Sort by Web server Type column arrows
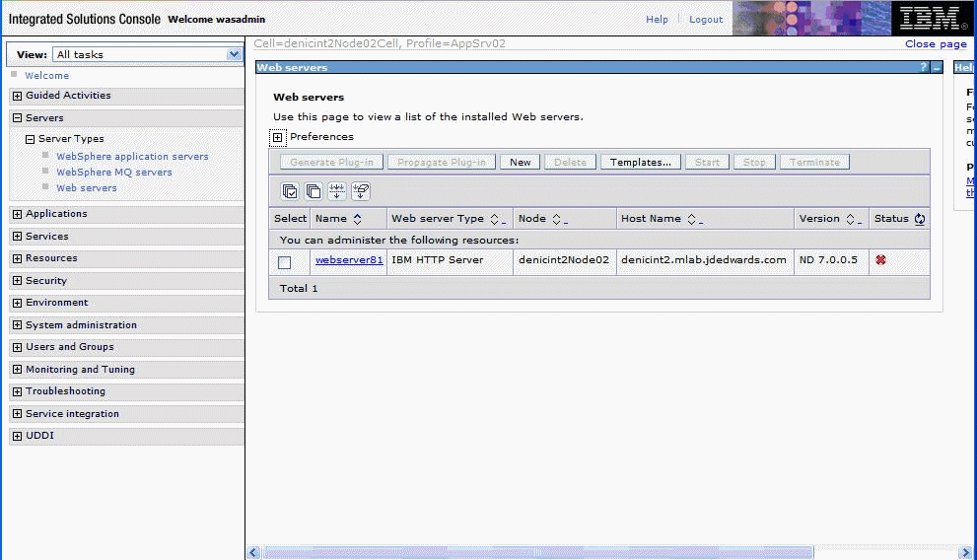The width and height of the screenshot is (977, 560). coord(494,219)
